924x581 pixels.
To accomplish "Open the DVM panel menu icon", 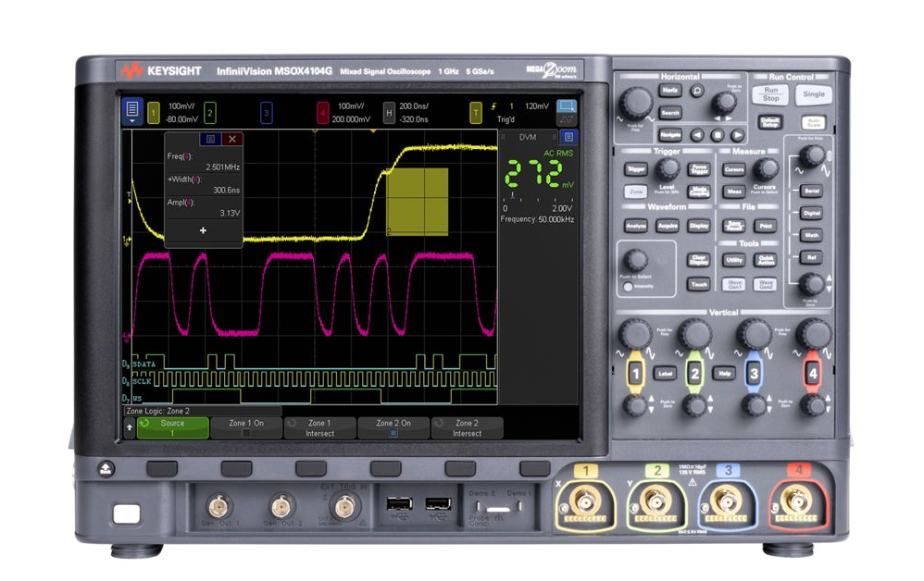I will pyautogui.click(x=568, y=137).
